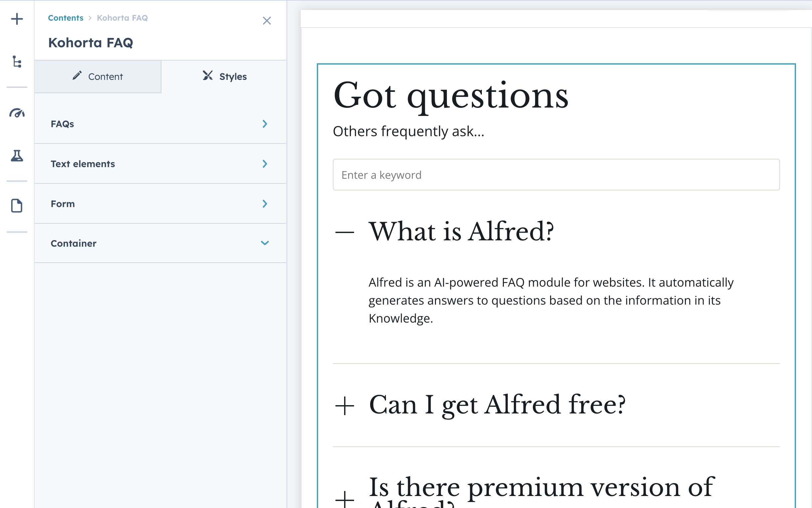Switch to the Styles tab
The image size is (812, 508).
tap(224, 77)
